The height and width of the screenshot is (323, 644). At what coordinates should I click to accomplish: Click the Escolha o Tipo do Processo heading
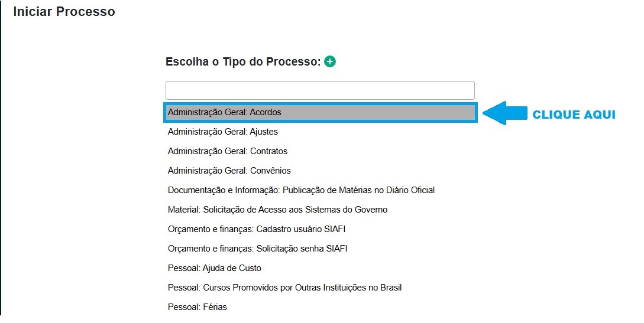click(x=243, y=61)
